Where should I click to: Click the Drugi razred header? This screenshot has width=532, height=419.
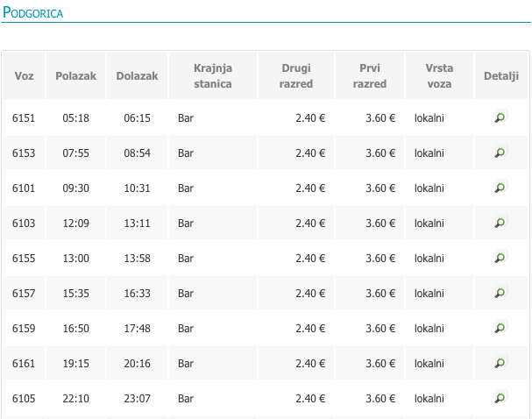[x=296, y=75]
